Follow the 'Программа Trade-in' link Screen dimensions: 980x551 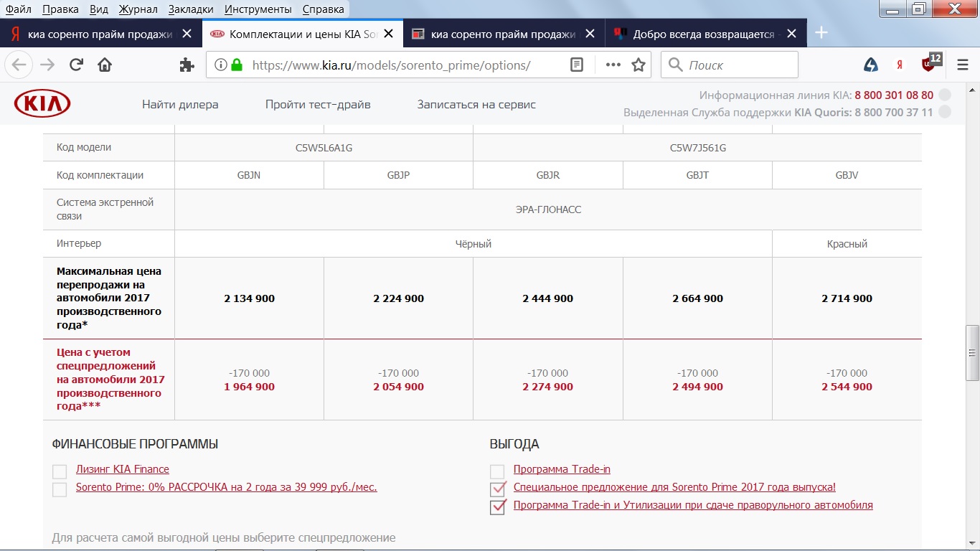click(x=562, y=469)
